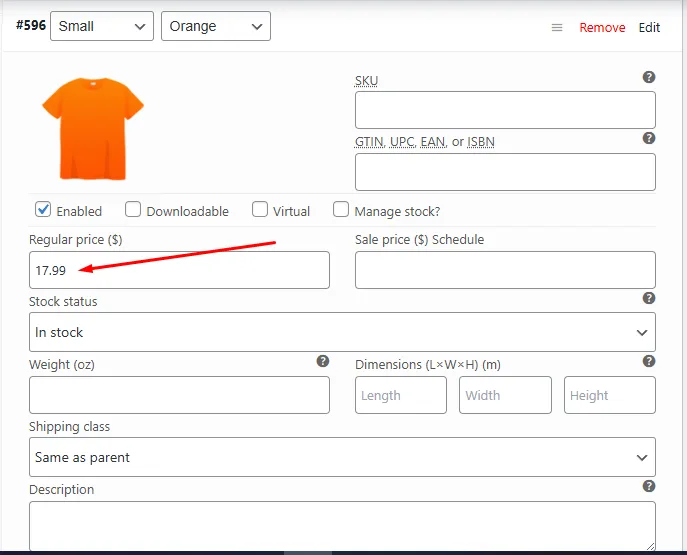
Task: Click the Length dimension field
Action: point(401,395)
